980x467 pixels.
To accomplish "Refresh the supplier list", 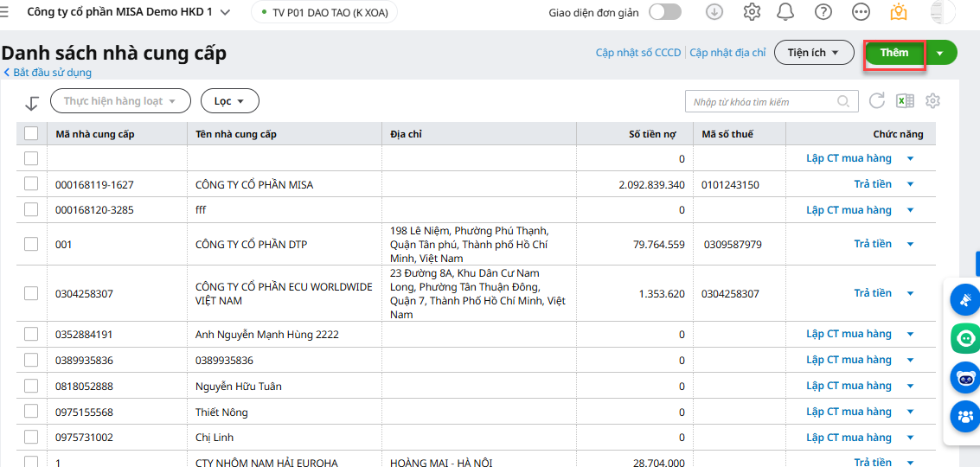I will tap(877, 101).
